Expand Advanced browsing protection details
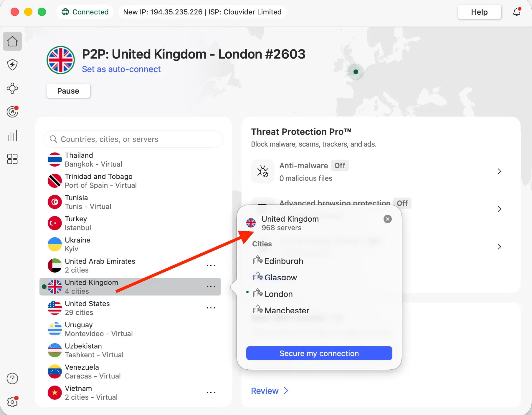This screenshot has height=415, width=532. 499,209
